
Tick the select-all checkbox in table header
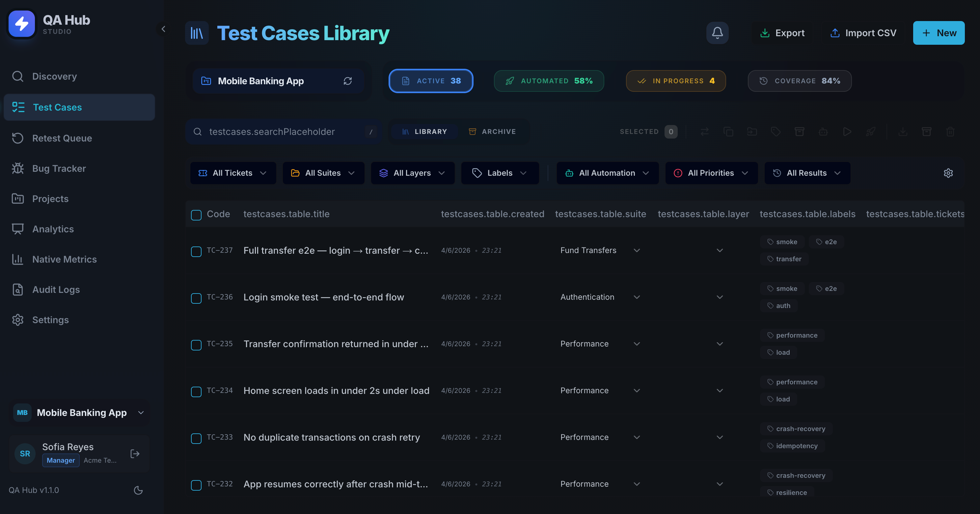point(196,215)
